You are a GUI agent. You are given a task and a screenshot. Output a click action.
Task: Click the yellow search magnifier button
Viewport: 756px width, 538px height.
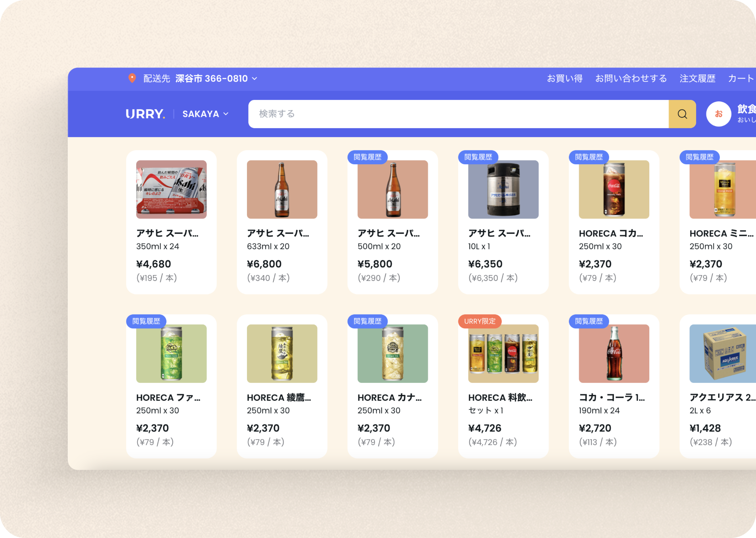point(682,114)
